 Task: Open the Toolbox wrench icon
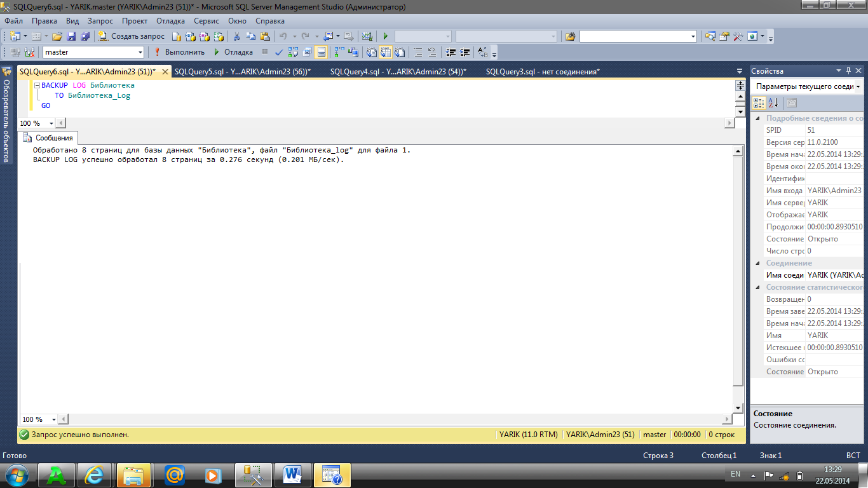coord(738,36)
